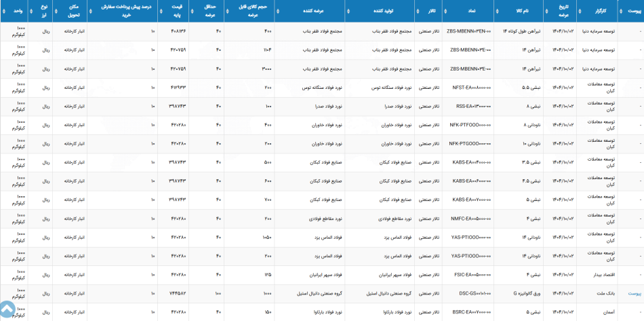The image size is (644, 321).
Task: Click symbol KABS-EA۰۰۶۰۰۰-۰۰
Action: (x=472, y=181)
